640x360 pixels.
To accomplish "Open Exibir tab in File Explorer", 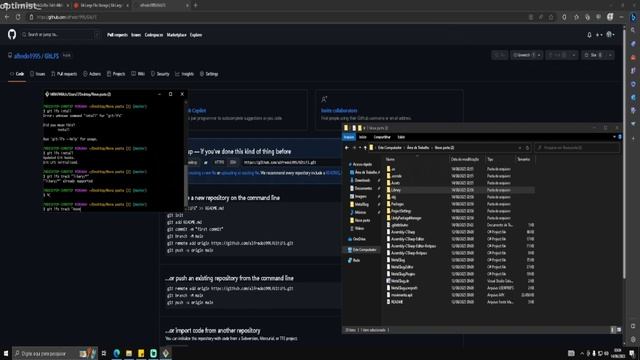I will tap(401, 137).
